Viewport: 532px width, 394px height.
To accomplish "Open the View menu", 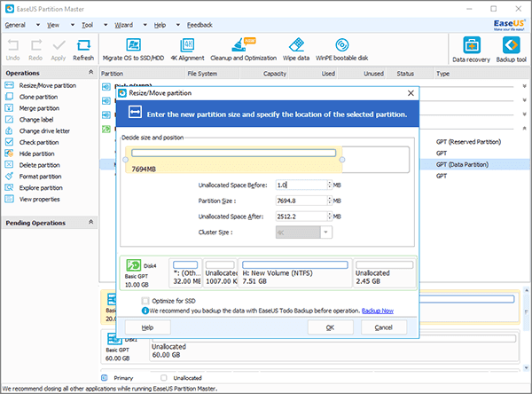I will [x=53, y=25].
